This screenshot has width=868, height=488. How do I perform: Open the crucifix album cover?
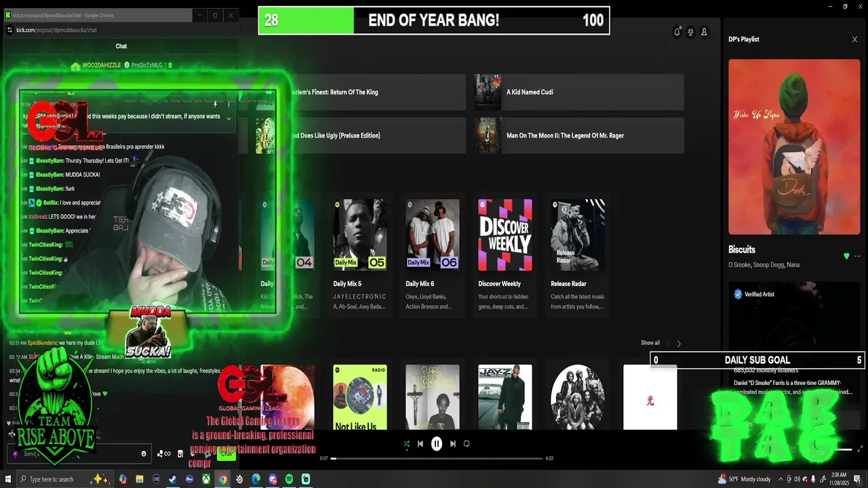click(x=433, y=397)
